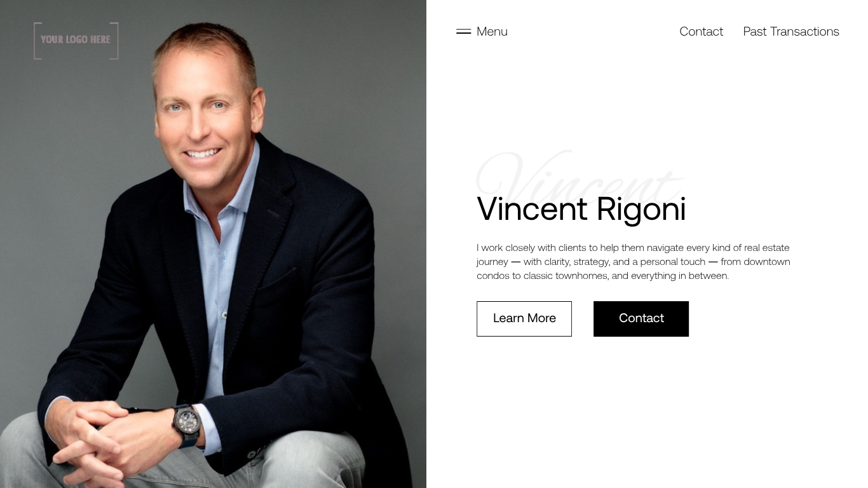Click the gray backdrop above the logo area
The height and width of the screenshot is (488, 868).
76,10
